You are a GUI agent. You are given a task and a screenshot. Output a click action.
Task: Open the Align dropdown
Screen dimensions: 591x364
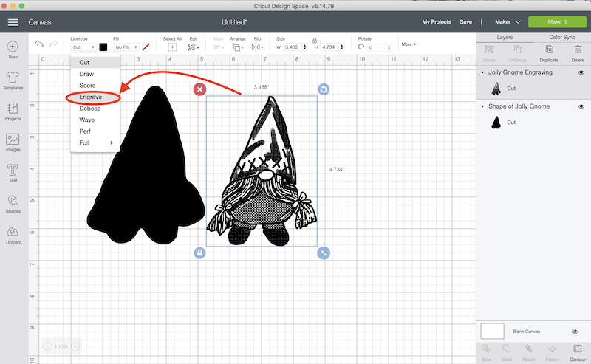coord(218,47)
